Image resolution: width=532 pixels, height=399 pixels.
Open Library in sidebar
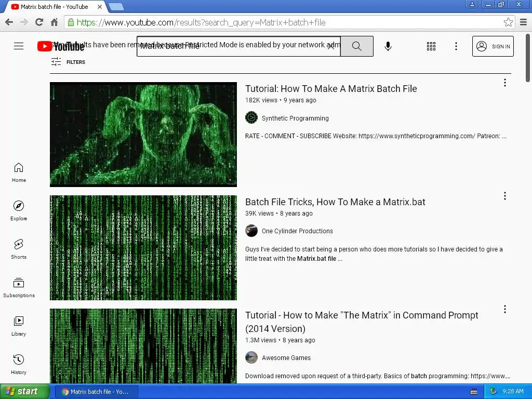click(19, 326)
